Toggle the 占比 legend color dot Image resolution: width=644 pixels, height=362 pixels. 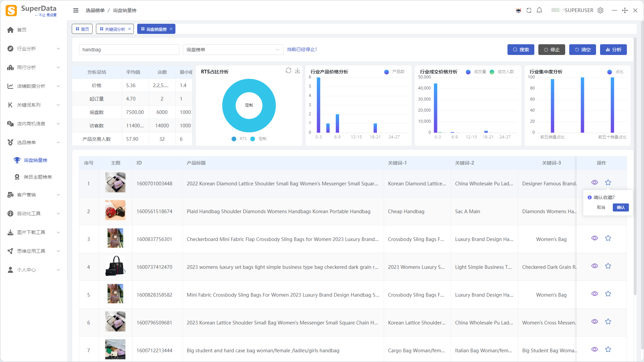(610, 72)
